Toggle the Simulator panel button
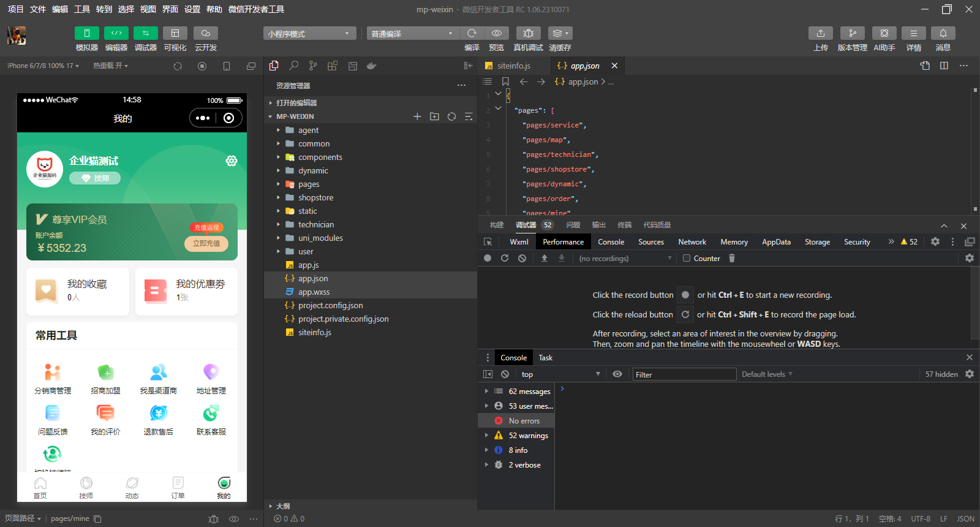980x527 pixels. coord(87,33)
